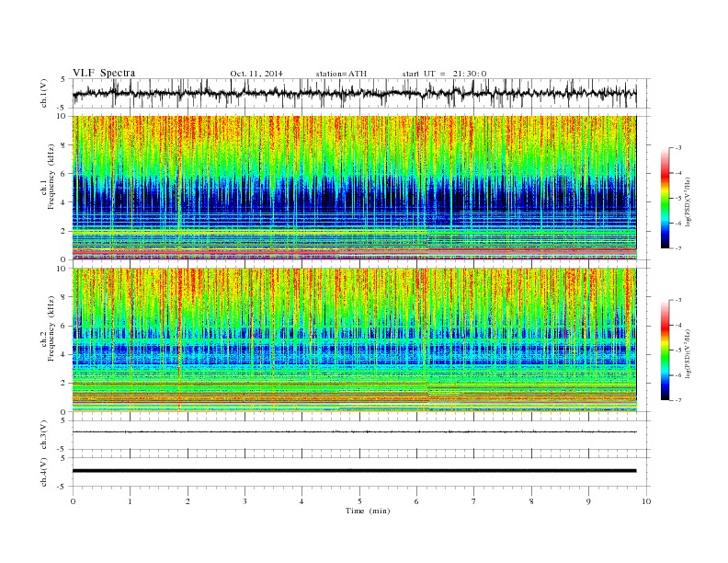Click the ch.3 voltage waveform trace

[x=354, y=432]
